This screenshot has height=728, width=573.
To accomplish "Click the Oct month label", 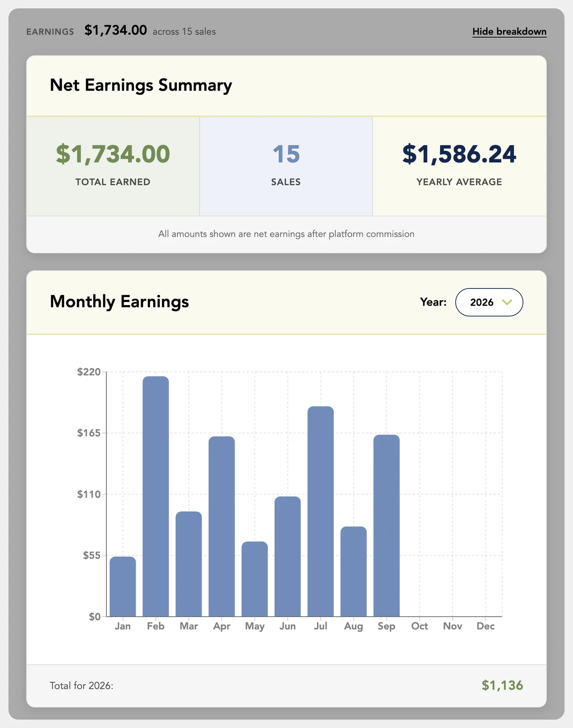I will (x=419, y=626).
